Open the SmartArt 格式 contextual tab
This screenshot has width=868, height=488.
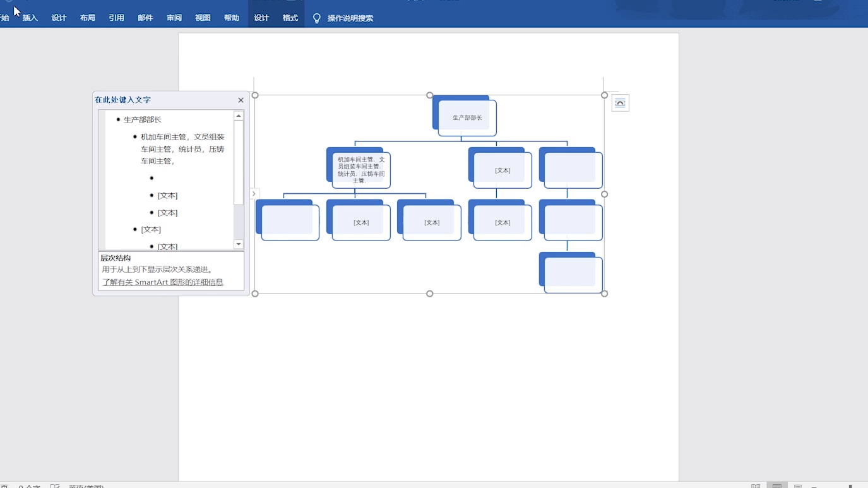290,18
